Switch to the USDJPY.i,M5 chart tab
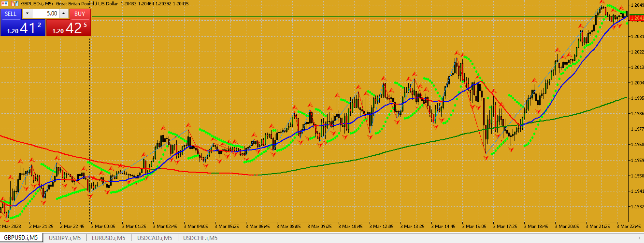 (65, 238)
